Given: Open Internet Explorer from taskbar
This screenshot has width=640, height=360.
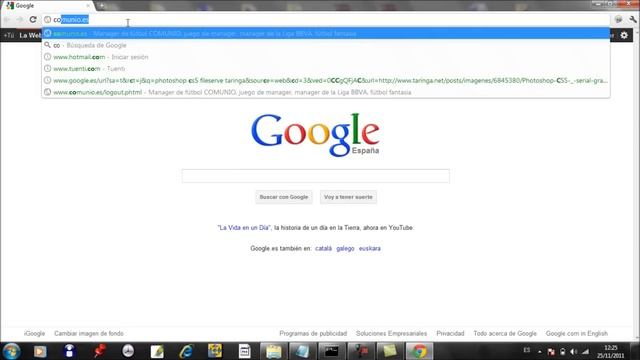Looking at the screenshot, I should 186,351.
